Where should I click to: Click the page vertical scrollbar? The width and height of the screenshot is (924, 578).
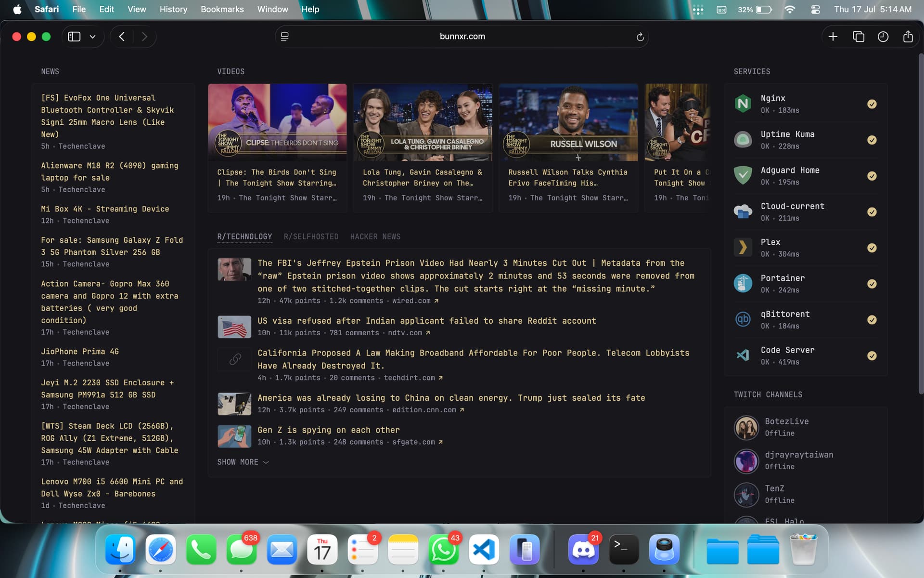click(921, 224)
